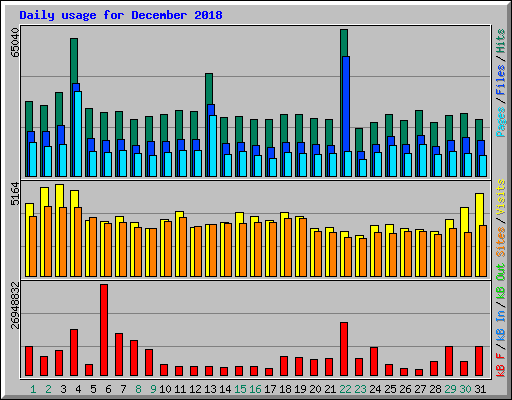The width and height of the screenshot is (512, 400).
Task: Select day label 20 on the axis
Action: coord(315,389)
